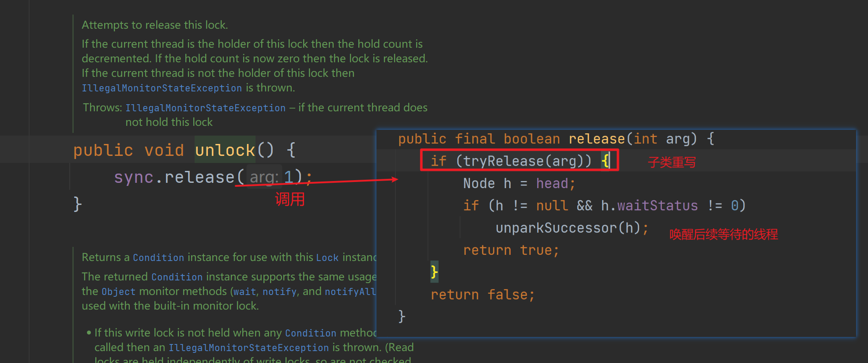This screenshot has height=363, width=868.
Task: Click the 'return true;' statement
Action: [x=511, y=250]
